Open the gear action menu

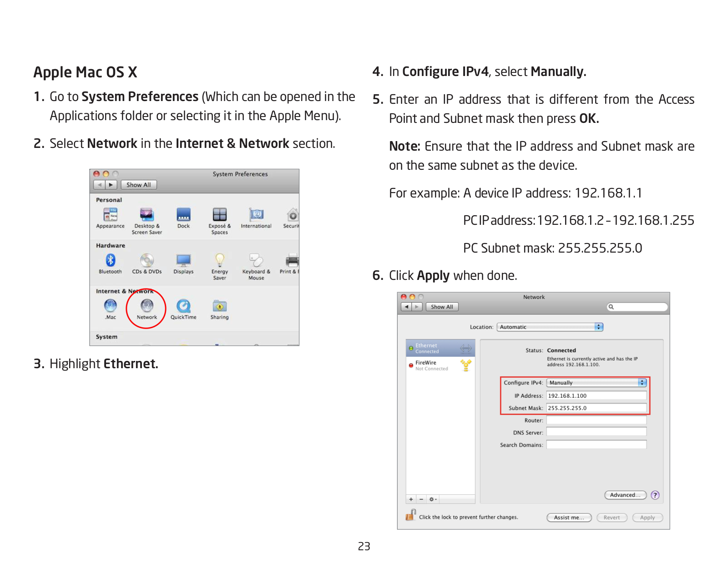[433, 499]
